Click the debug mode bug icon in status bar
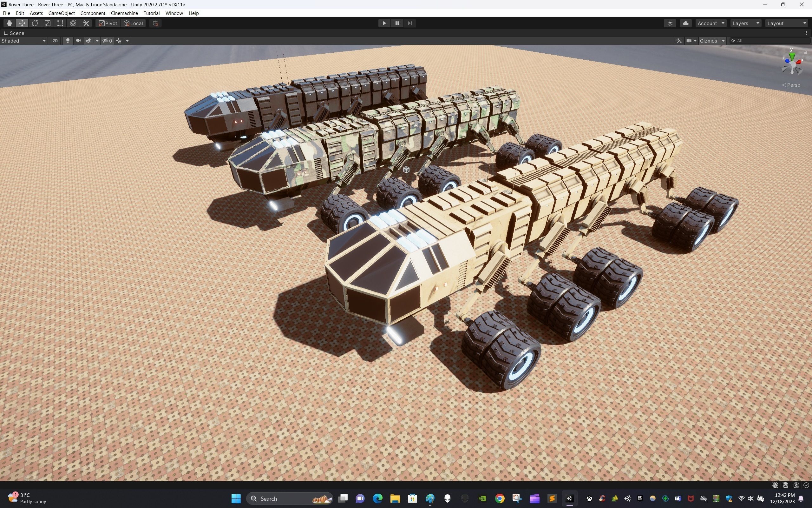The height and width of the screenshot is (508, 812). (775, 485)
